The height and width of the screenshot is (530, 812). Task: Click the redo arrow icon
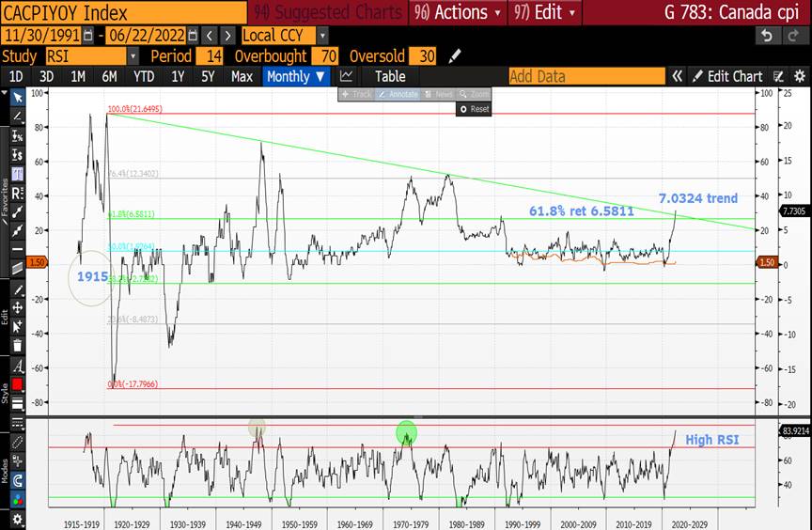click(x=795, y=36)
